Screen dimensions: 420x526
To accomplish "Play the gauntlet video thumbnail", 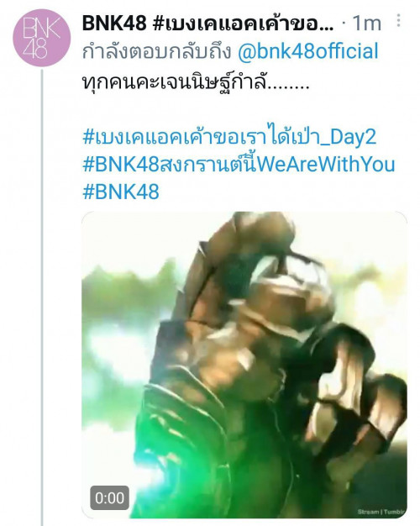I will [x=244, y=365].
